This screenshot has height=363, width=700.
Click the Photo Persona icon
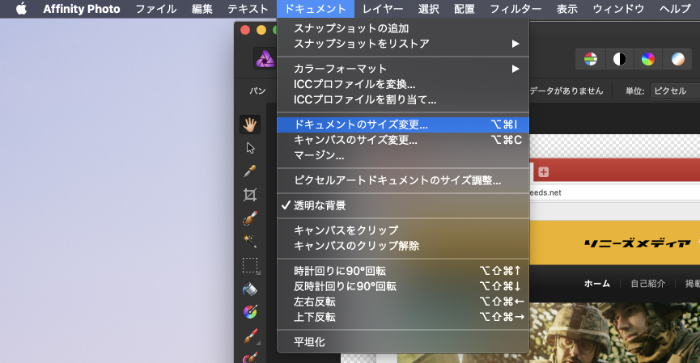click(265, 59)
